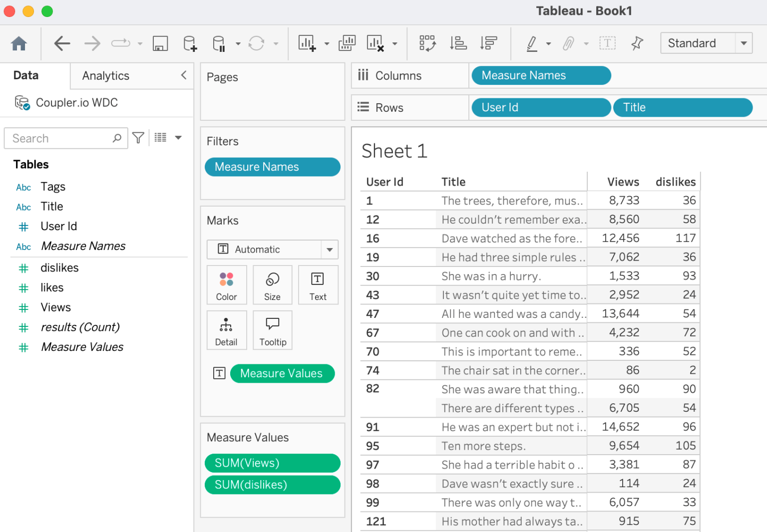Open the Tableau start page via Home icon

pyautogui.click(x=19, y=43)
